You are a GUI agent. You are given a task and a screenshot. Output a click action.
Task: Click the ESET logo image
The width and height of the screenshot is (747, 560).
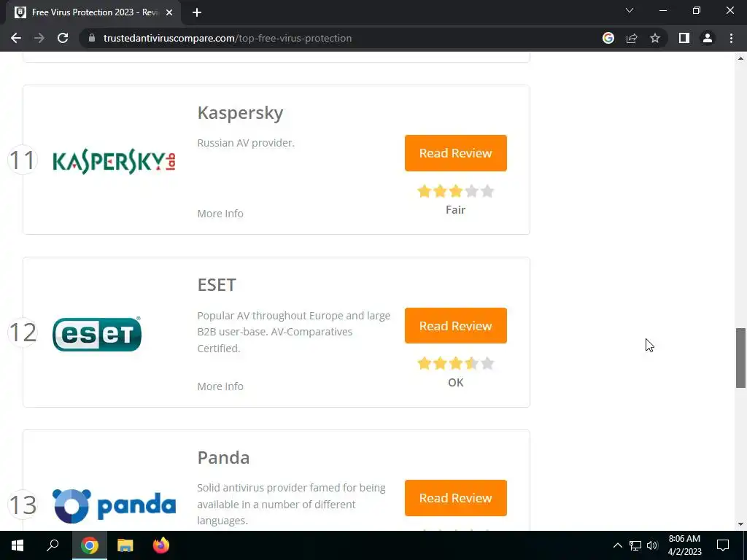[97, 333]
